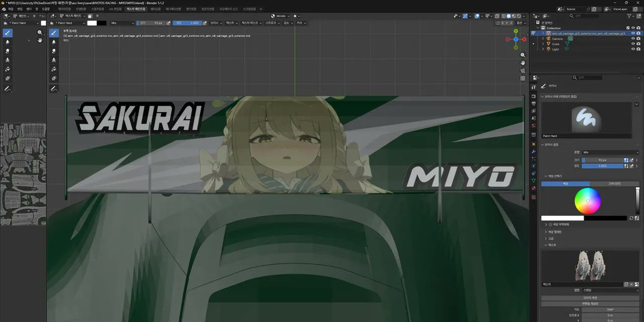Viewport: 644px width, 322px height.
Task: Hide the Light object with its eye icon
Action: pyautogui.click(x=633, y=49)
